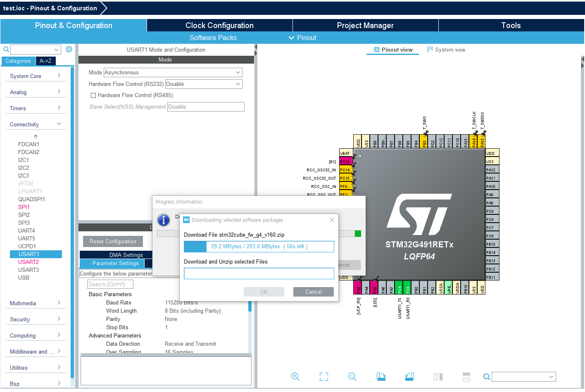Select the green PC5 pin (USART1_RX)
Image resolution: width=585 pixels, height=392 pixels.
[x=407, y=287]
